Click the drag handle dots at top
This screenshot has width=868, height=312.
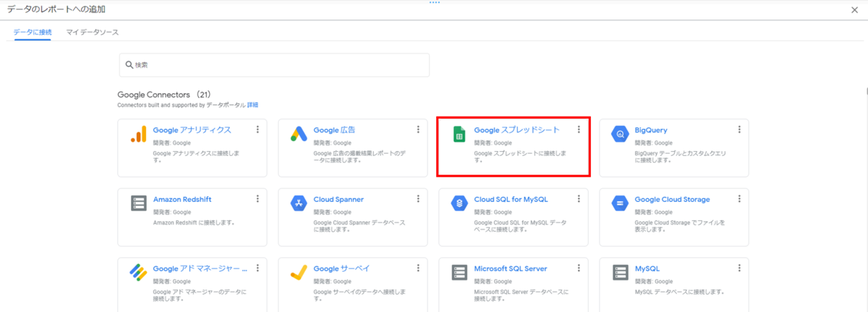(434, 2)
